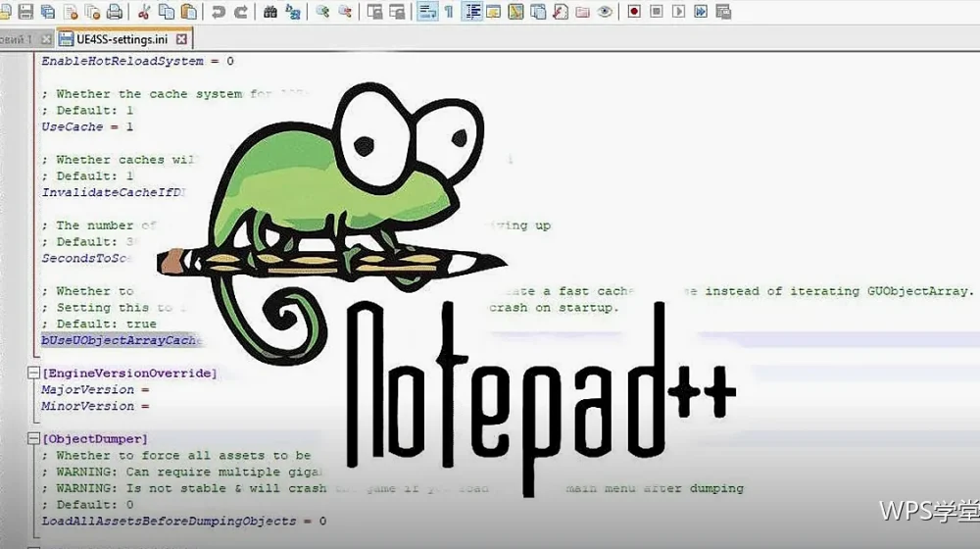Stop macro recording button
Viewport: 980px width, 549px height.
click(x=657, y=11)
